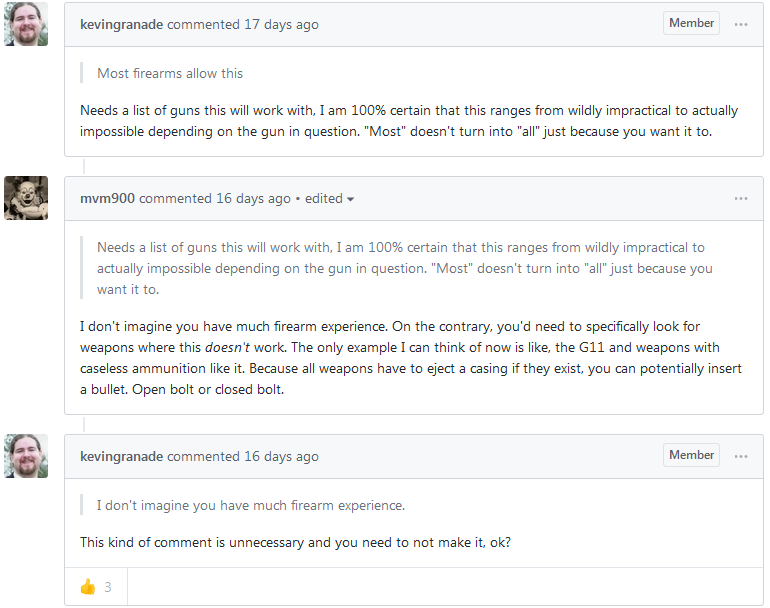This screenshot has width=770, height=608.
Task: Open three-dot menu on mvm900 comment
Action: pos(741,198)
